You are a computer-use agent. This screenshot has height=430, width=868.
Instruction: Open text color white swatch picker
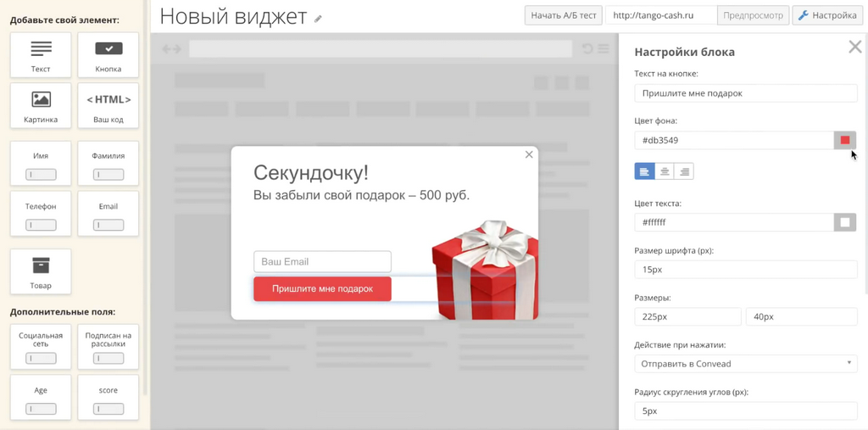point(845,222)
